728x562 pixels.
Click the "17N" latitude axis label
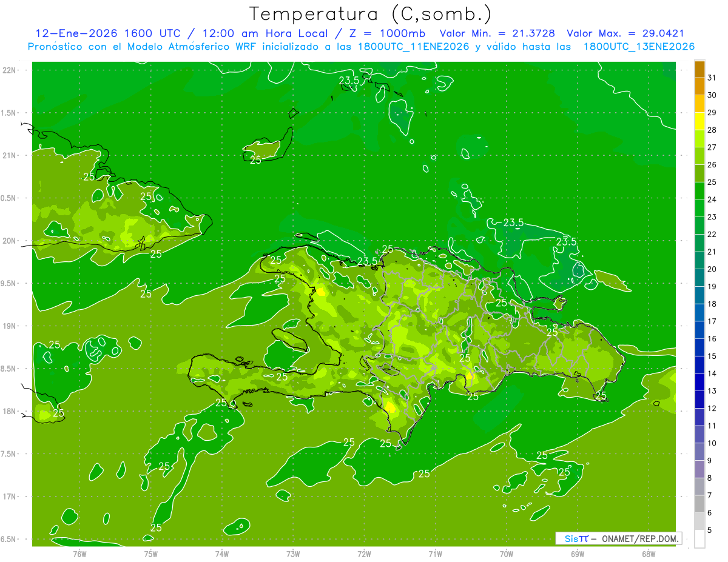10,497
